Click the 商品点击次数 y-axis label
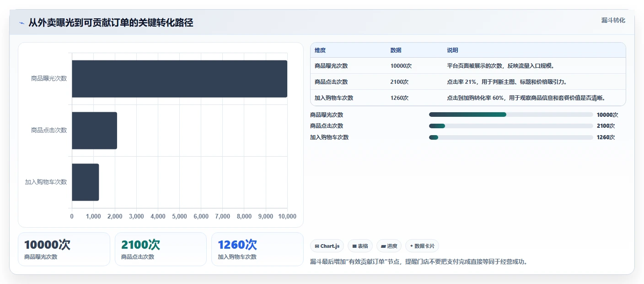644x284 pixels. coord(49,131)
